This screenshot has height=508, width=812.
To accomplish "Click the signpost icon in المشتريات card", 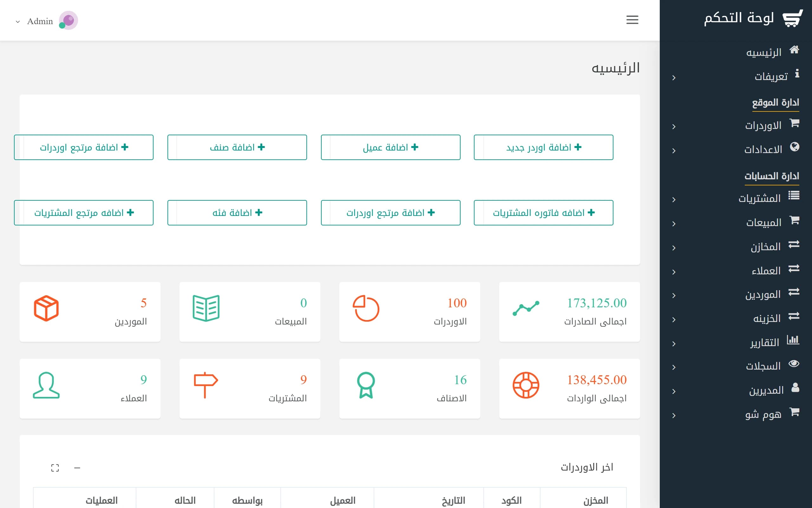I will (206, 385).
